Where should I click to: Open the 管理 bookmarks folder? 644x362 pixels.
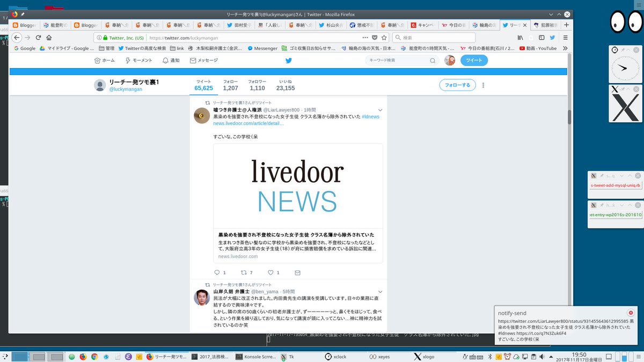click(106, 48)
